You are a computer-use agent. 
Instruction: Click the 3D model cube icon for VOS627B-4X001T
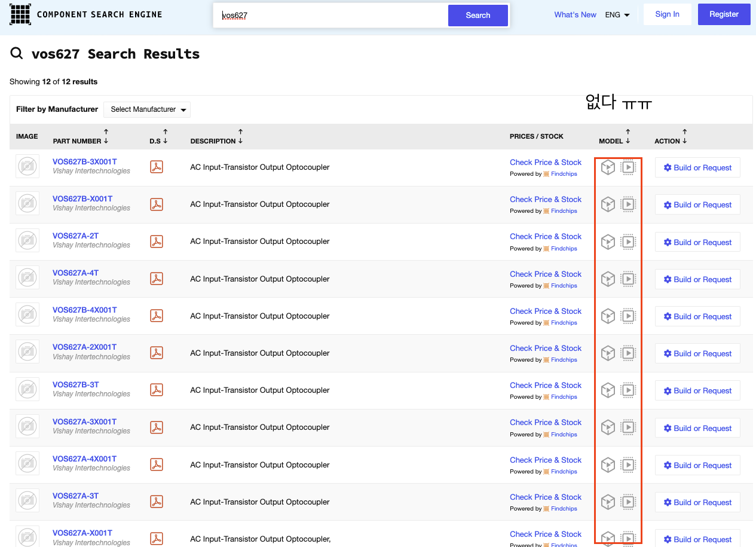pos(608,316)
